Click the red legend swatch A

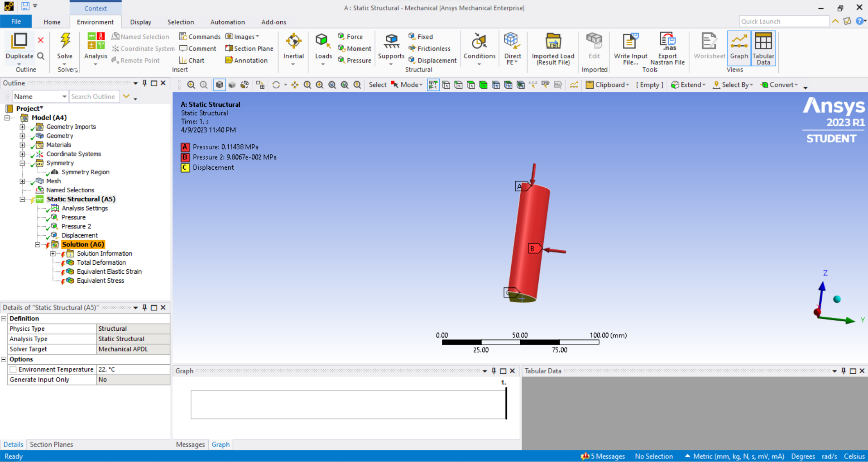pos(185,147)
